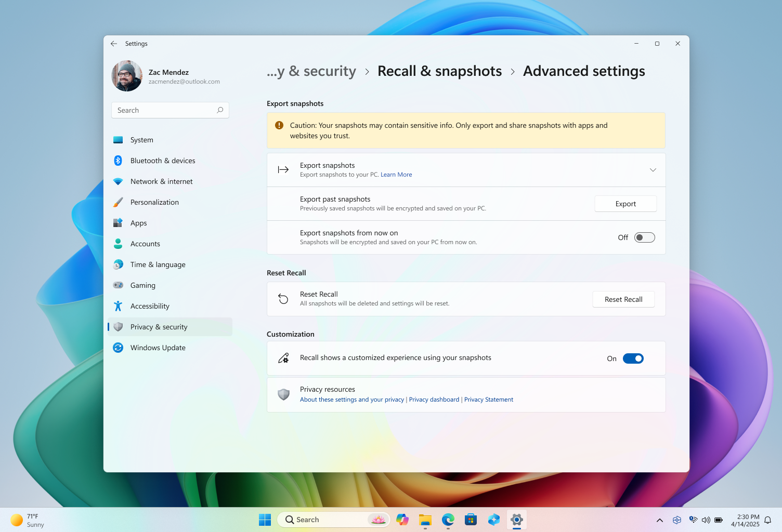Open the Accounts settings section
This screenshot has height=532, width=782.
(145, 244)
